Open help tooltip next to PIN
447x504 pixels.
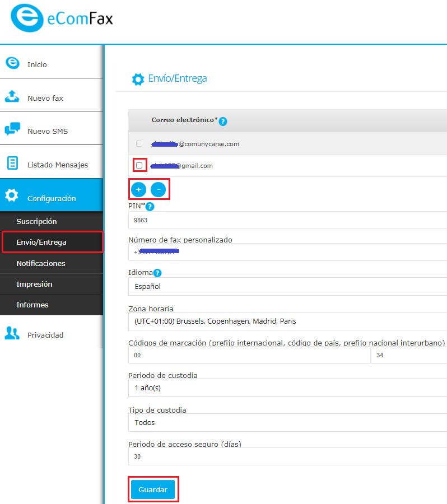pyautogui.click(x=150, y=207)
